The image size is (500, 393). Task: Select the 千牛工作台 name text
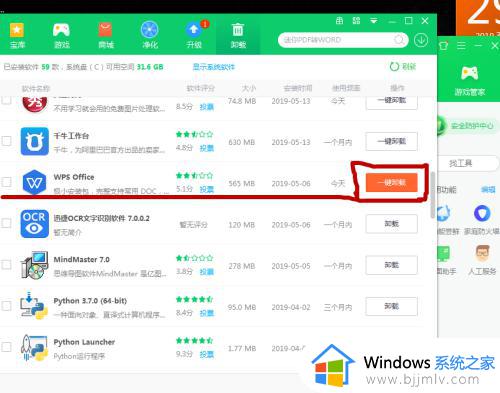coord(71,136)
